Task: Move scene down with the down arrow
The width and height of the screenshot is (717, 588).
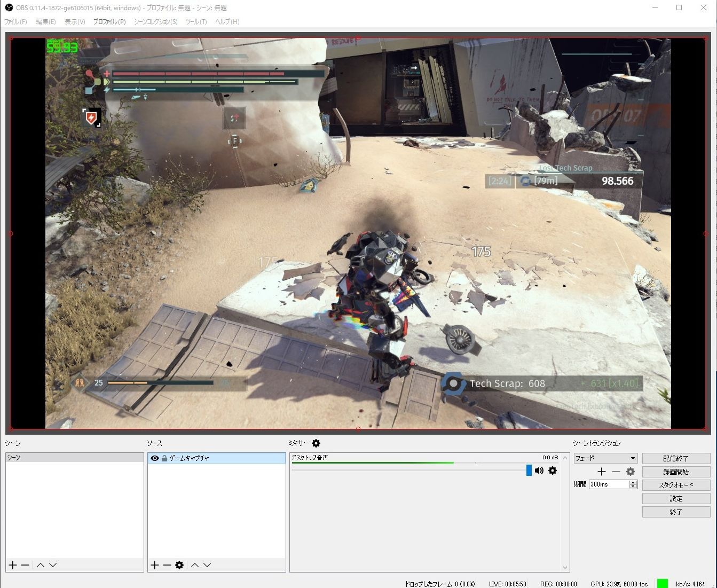Action: (53, 565)
